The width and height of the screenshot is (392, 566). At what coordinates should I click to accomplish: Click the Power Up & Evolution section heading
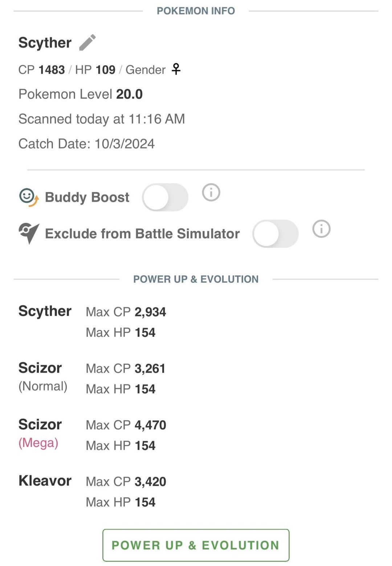[196, 279]
